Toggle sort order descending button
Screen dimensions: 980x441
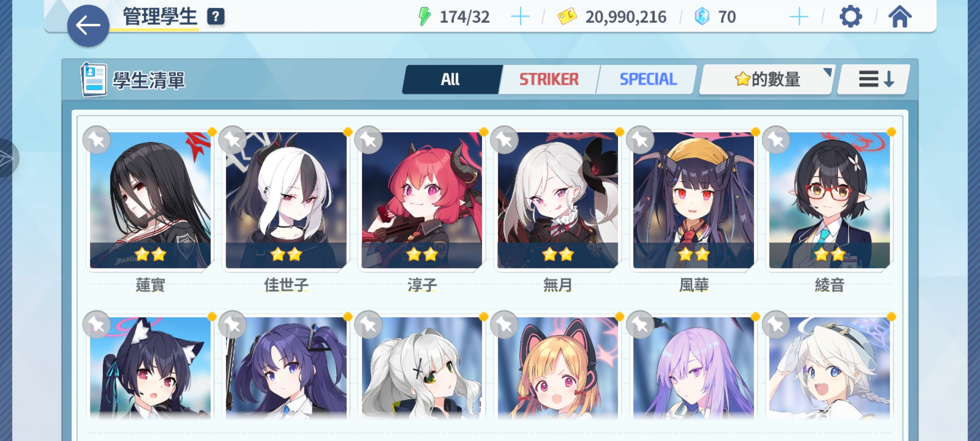pos(874,79)
